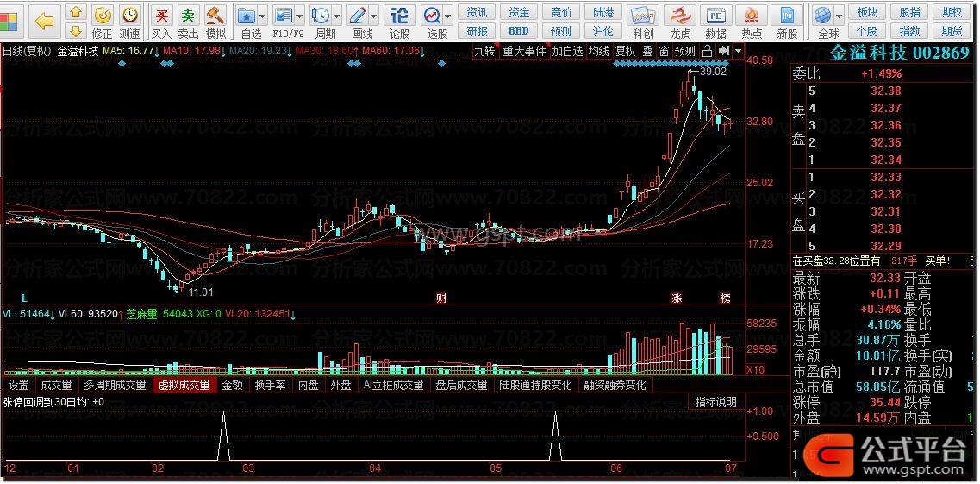Image resolution: width=980 pixels, height=484 pixels.
Task: Expand the 自选 dropdown arrow
Action: click(x=263, y=15)
